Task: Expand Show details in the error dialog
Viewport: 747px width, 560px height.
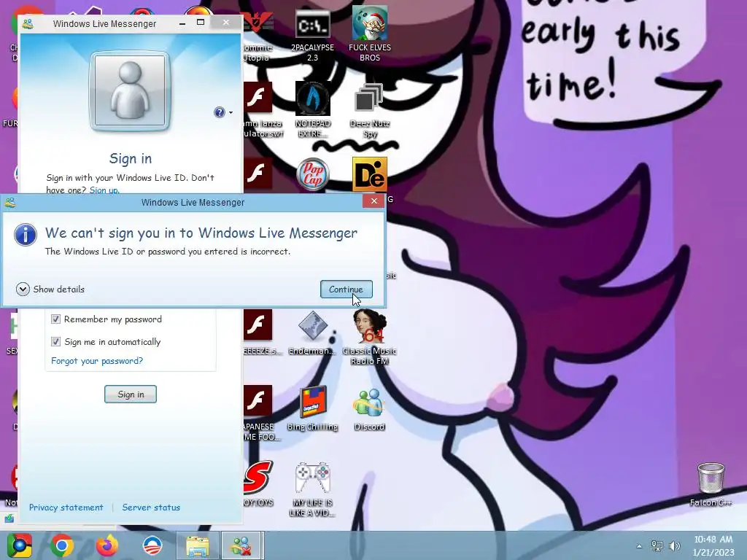Action: pos(50,289)
